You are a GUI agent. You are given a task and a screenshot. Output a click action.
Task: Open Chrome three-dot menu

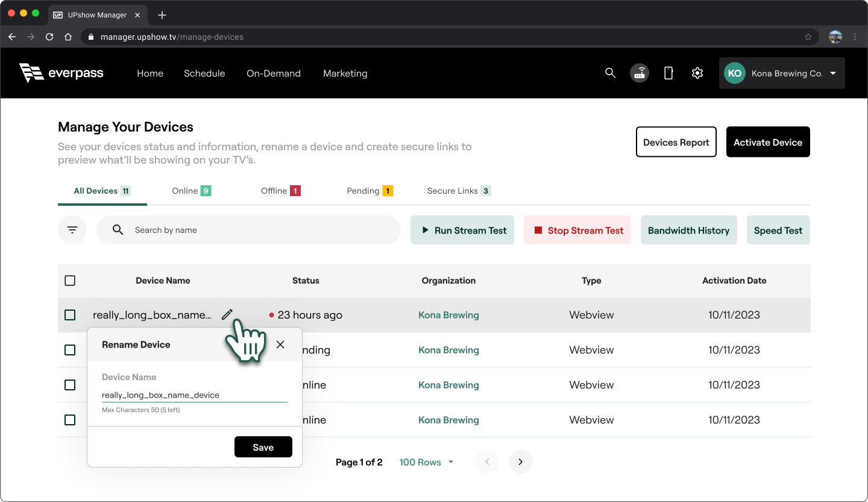(x=855, y=37)
